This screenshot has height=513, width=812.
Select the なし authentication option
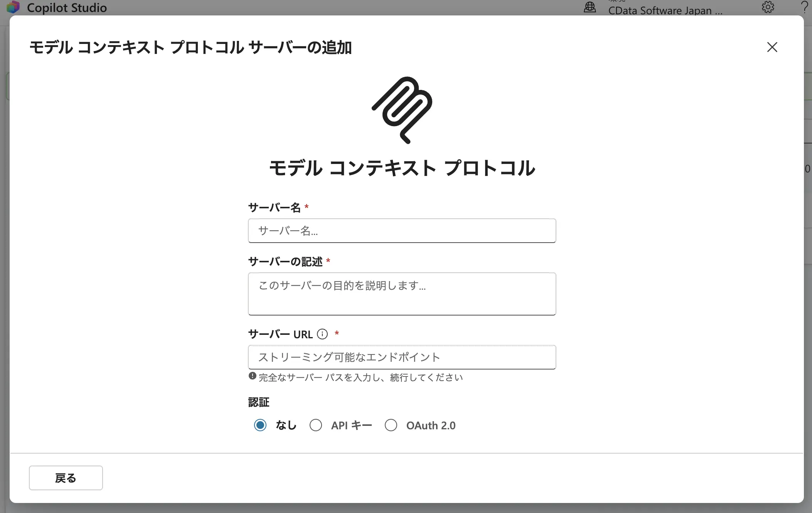point(260,425)
